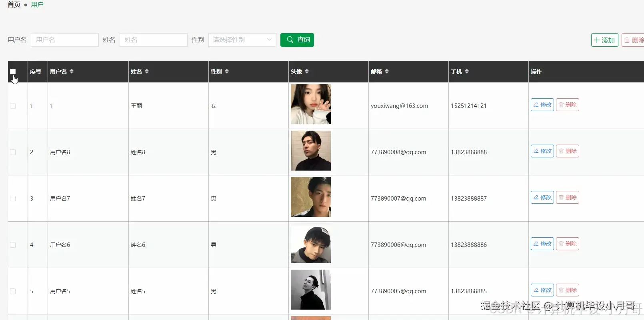The image size is (644, 320).
Task: Sort table by 头像 column arrows
Action: [x=307, y=71]
